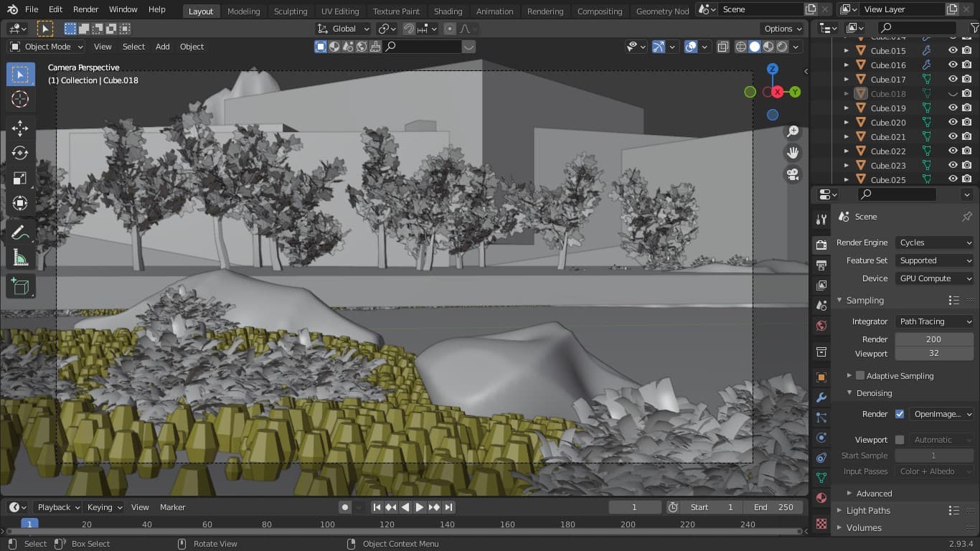Screen dimensions: 980x551
Task: Select the Move tool in toolbar
Action: [20, 128]
